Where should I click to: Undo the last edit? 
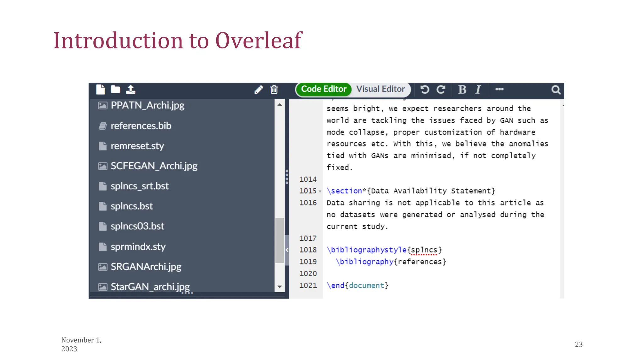[425, 90]
